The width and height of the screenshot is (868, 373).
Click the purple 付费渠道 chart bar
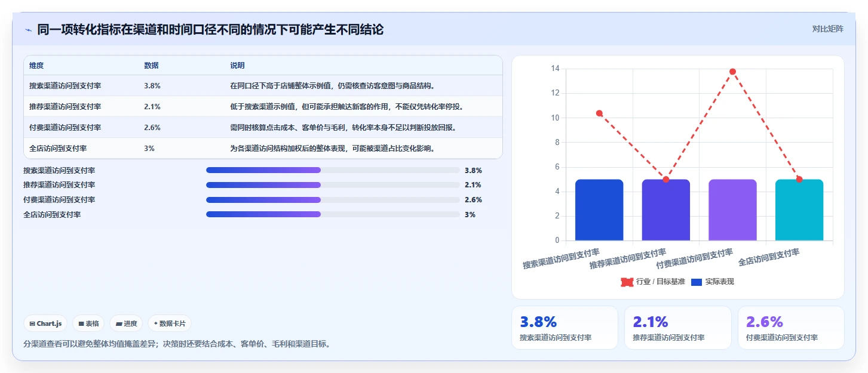click(732, 210)
